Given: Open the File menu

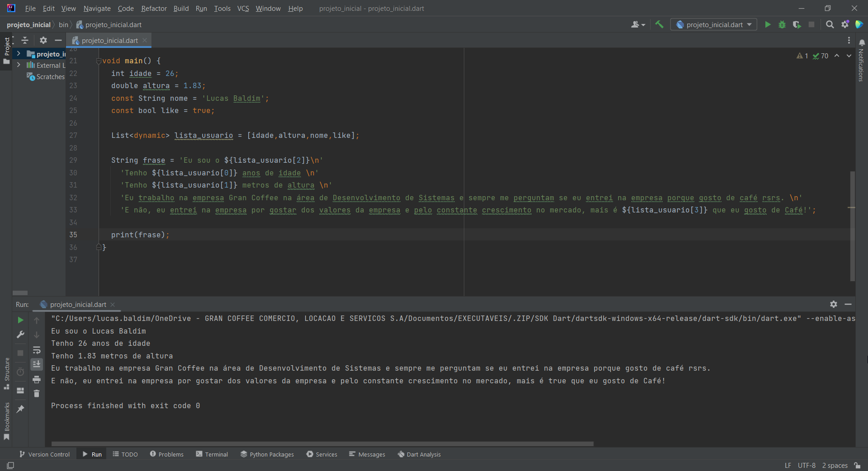Looking at the screenshot, I should (x=30, y=8).
